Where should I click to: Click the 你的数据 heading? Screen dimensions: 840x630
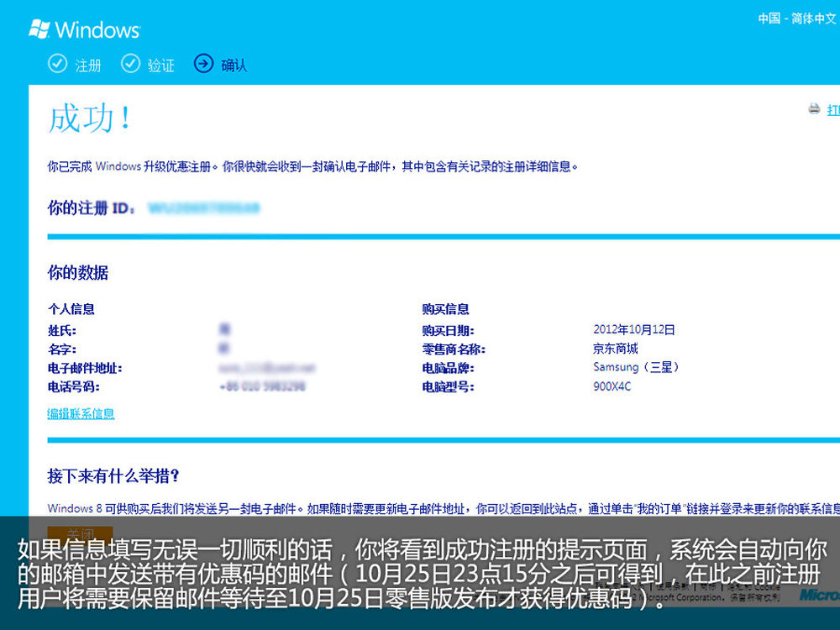77,273
